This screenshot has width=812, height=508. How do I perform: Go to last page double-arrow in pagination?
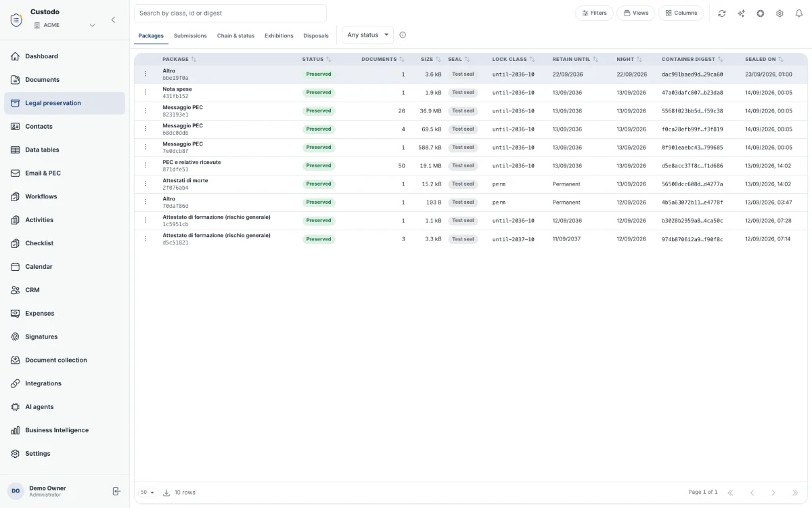tap(795, 492)
